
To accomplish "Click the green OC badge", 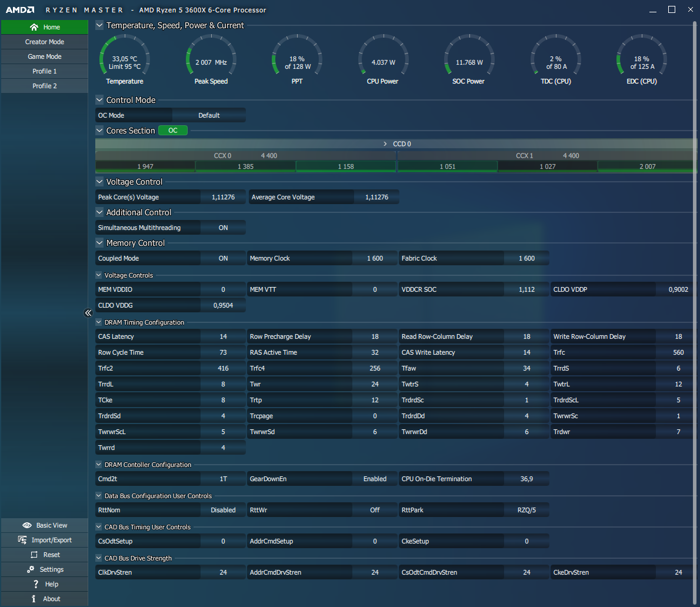I will coord(173,131).
